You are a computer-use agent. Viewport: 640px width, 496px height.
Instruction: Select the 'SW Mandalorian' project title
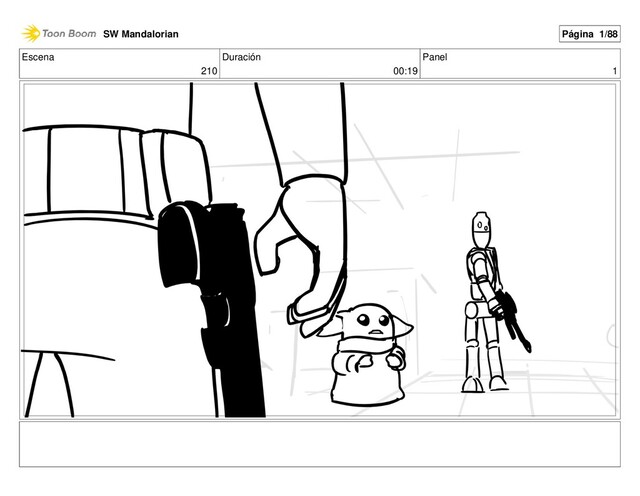click(x=141, y=34)
